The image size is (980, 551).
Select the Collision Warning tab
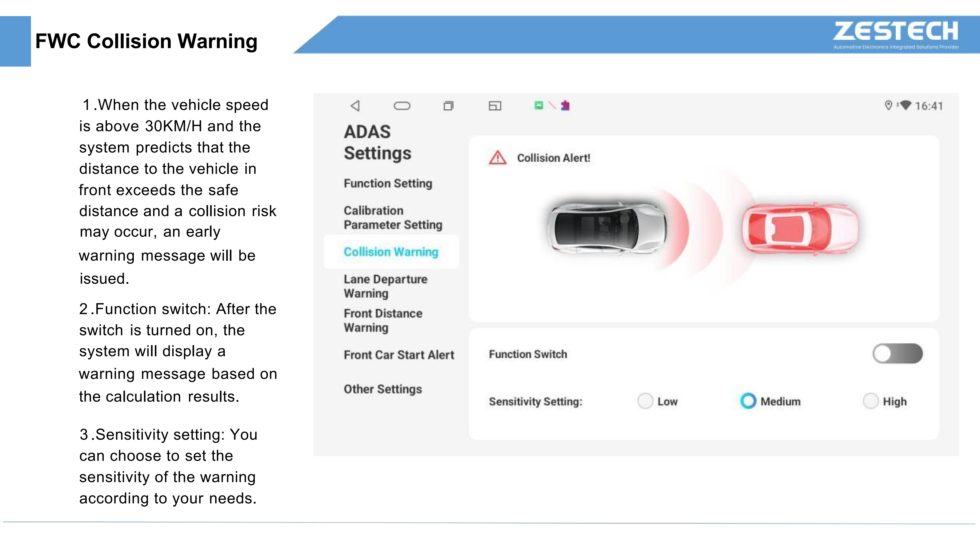click(x=391, y=252)
